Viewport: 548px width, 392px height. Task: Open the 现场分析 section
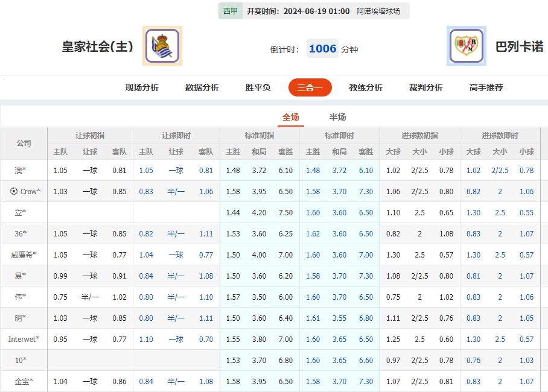click(x=141, y=87)
